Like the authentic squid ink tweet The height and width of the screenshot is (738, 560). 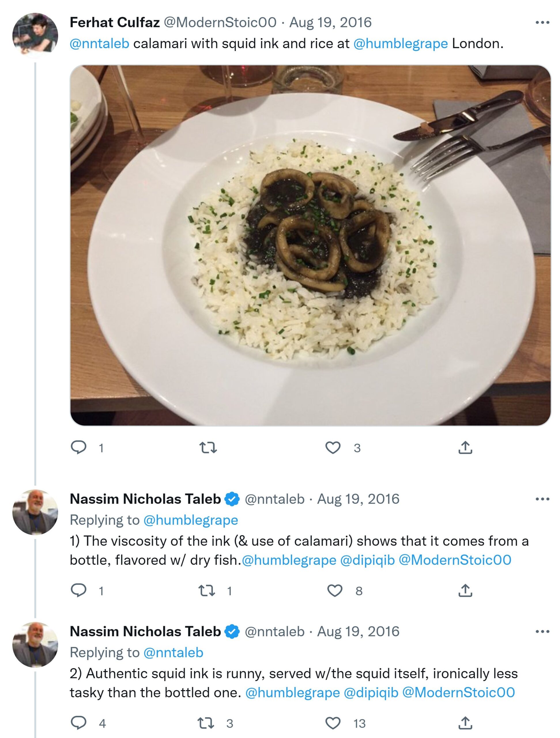coord(333,723)
